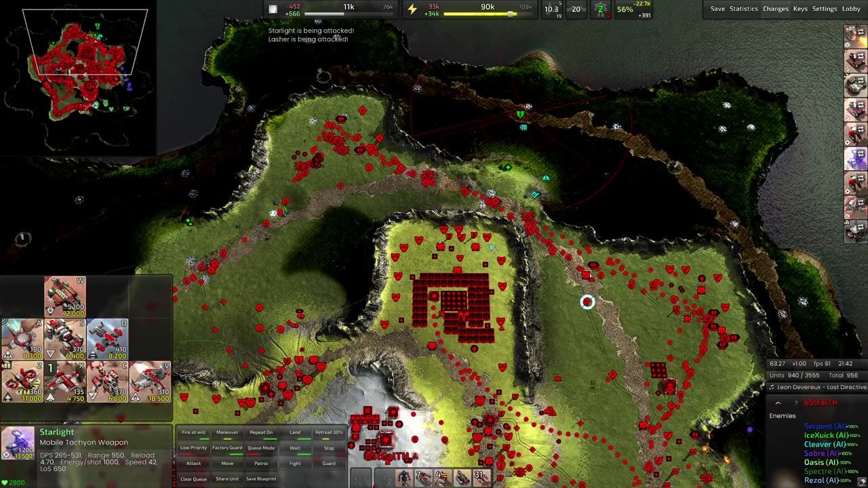Viewport: 868px width, 488px height.
Task: Select Oasis (AI) in enemies list
Action: [823, 462]
